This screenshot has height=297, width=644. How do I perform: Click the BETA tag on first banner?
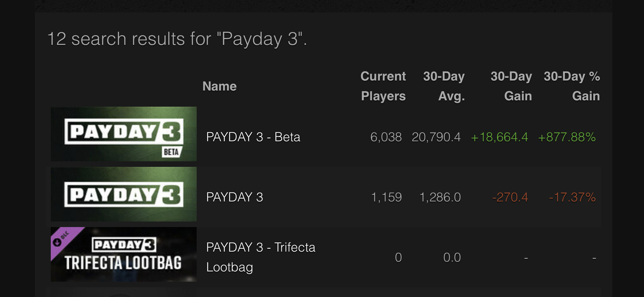pos(172,152)
